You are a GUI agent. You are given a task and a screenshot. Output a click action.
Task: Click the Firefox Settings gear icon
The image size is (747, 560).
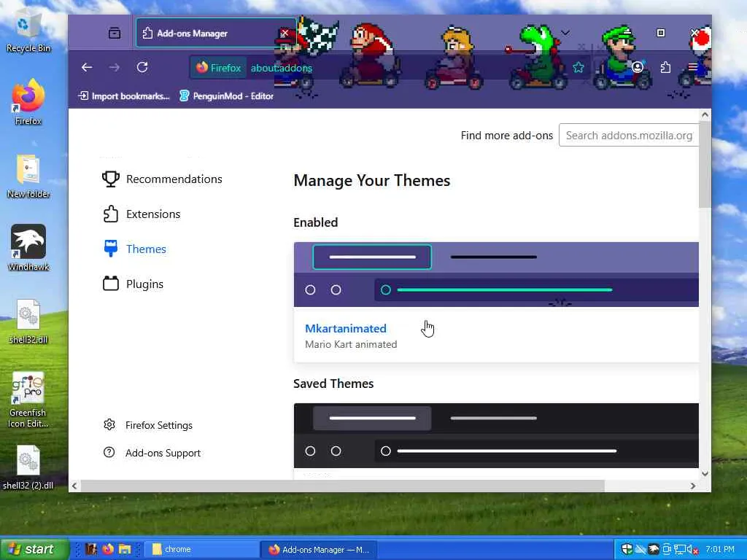pos(109,424)
